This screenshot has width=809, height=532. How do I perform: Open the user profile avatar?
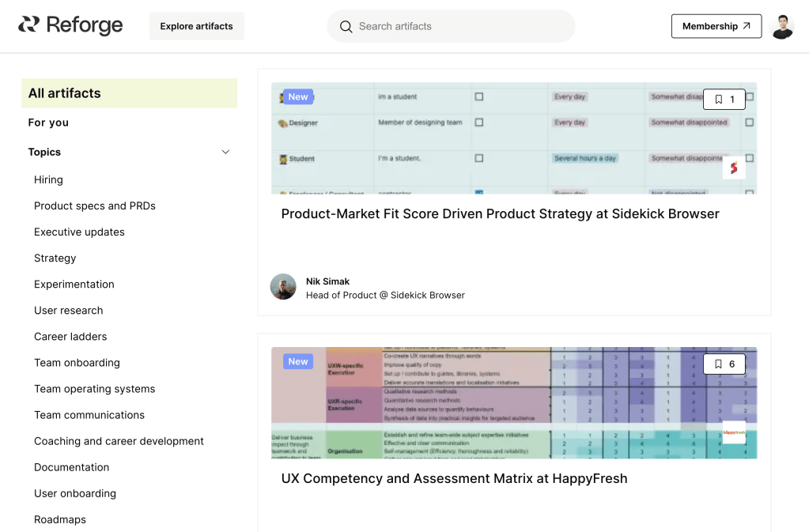pos(781,26)
